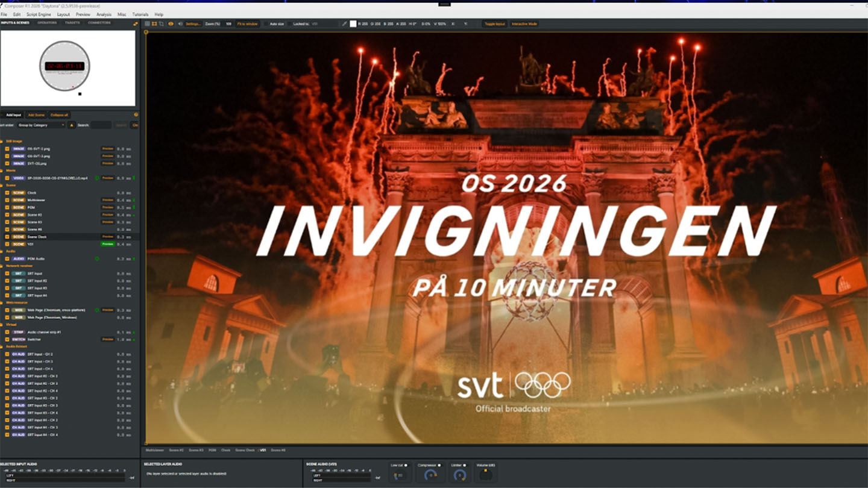Toggle the Low cut audio filter
This screenshot has width=868, height=488.
pos(406,465)
